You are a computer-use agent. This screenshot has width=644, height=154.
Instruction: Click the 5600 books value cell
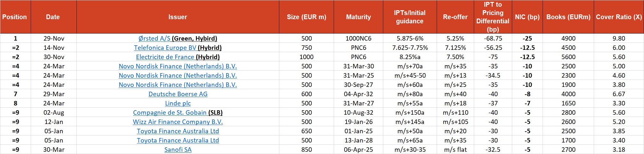point(568,57)
